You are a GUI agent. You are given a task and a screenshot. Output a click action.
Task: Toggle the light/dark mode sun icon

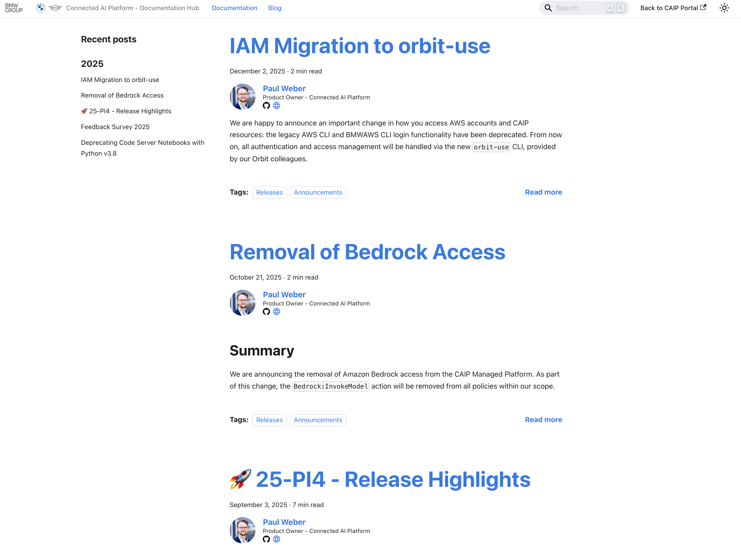click(724, 8)
